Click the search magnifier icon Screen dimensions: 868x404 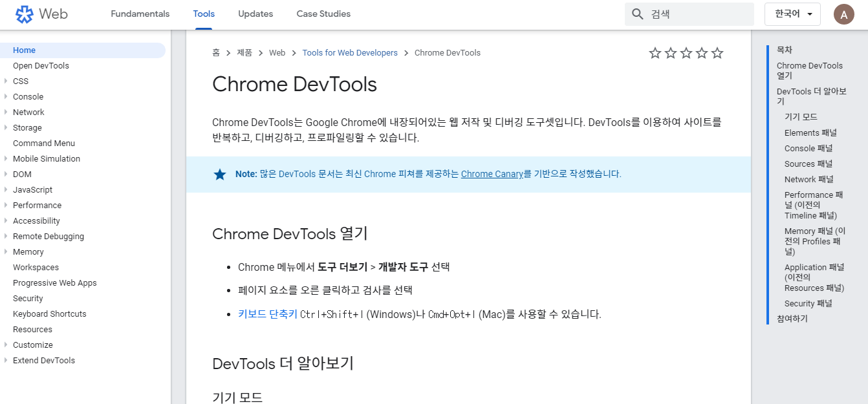(638, 14)
